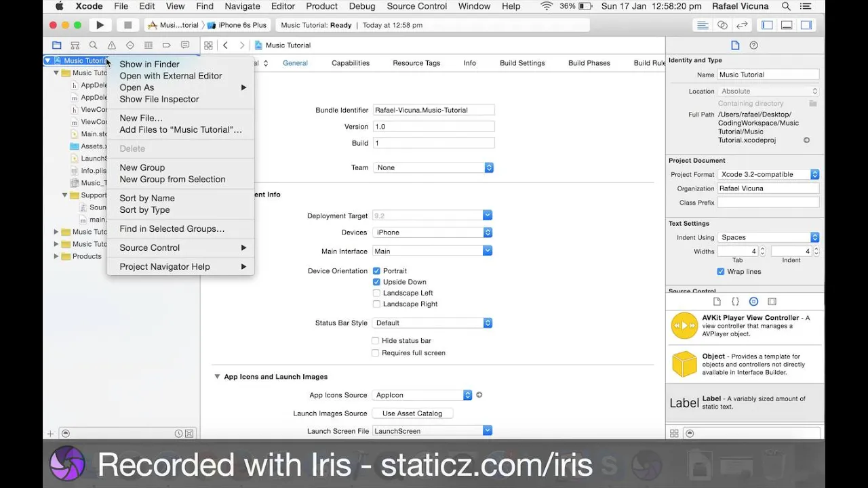Viewport: 868px width, 488px height.
Task: Open the Symbol navigator
Action: [75, 45]
